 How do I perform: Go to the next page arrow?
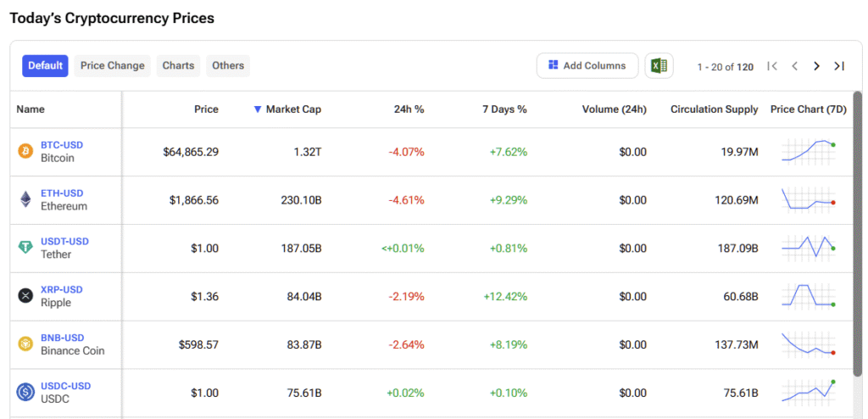pyautogui.click(x=816, y=66)
